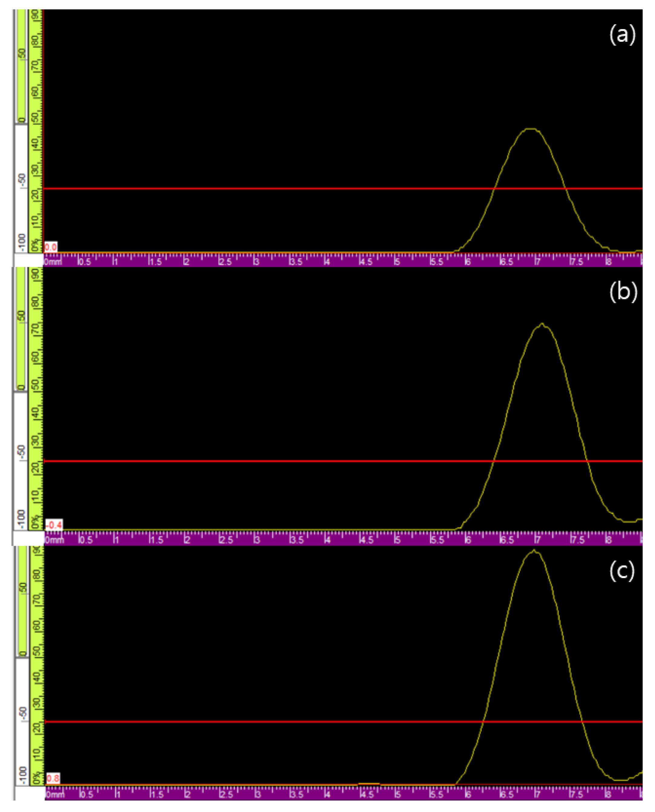Select the red gate line in panel (a)
The width and height of the screenshot is (655, 812).
pyautogui.click(x=264, y=188)
